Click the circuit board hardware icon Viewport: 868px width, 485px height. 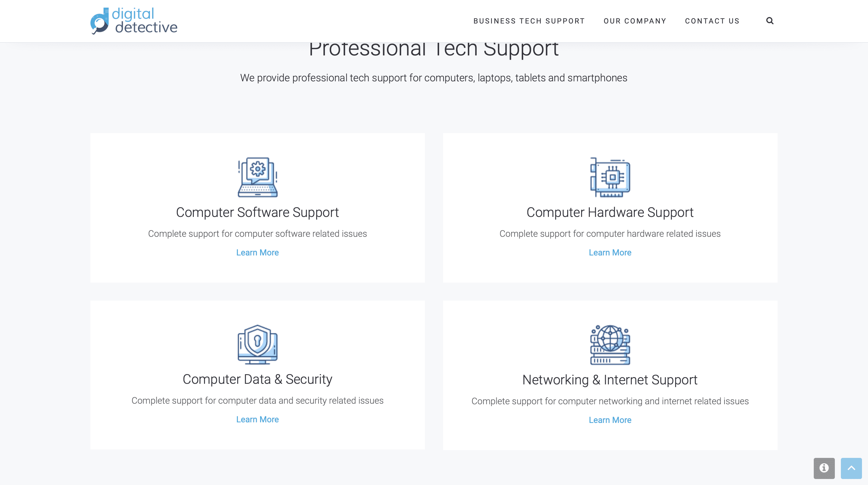click(x=610, y=177)
